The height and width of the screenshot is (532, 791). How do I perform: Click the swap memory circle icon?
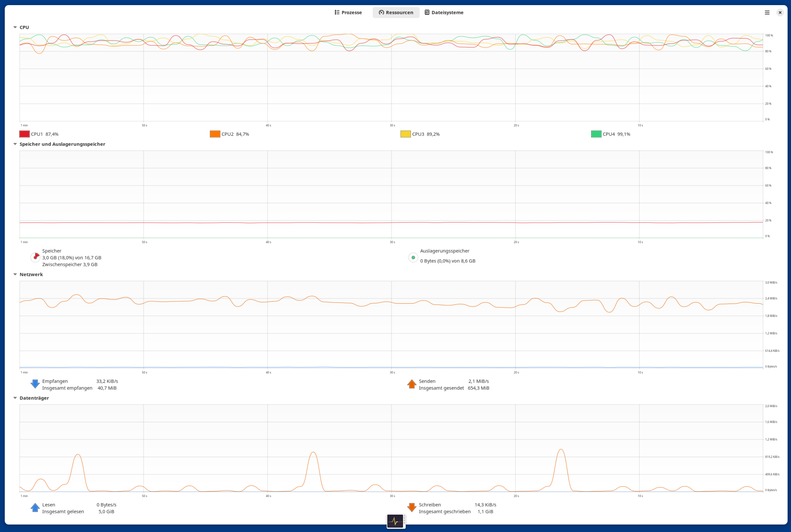[x=413, y=257]
